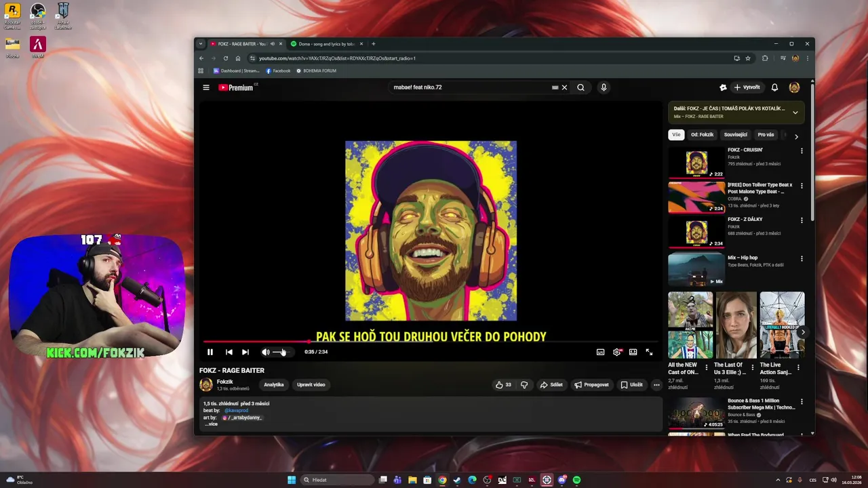The height and width of the screenshot is (488, 868).
Task: Open a new browser tab
Action: (373, 44)
